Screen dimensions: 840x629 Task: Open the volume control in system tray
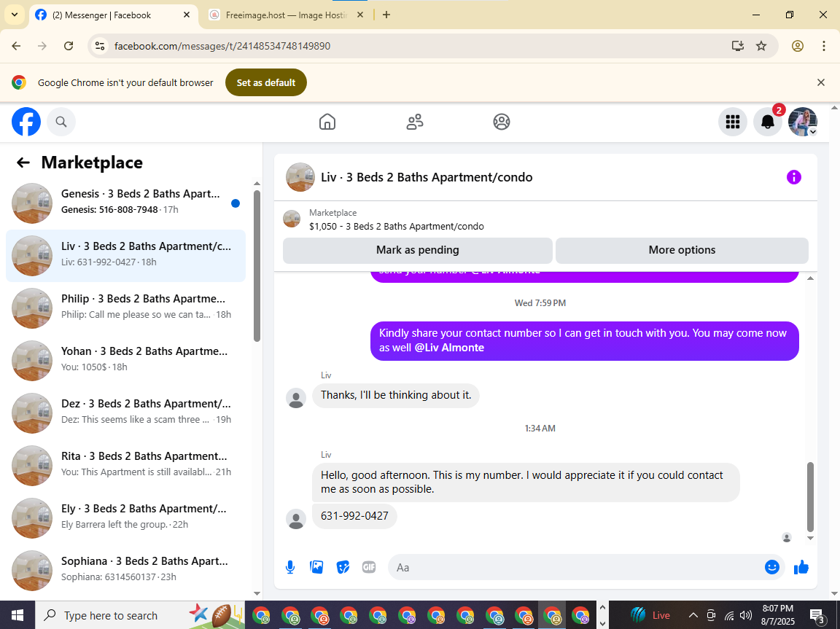[x=745, y=615]
